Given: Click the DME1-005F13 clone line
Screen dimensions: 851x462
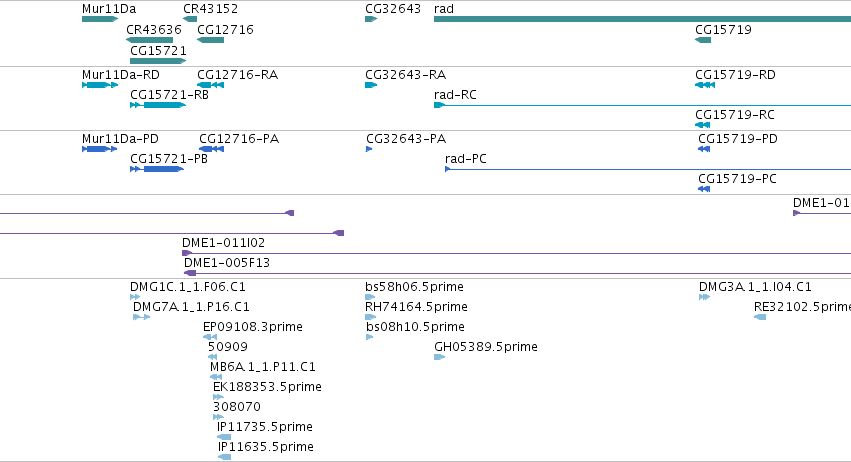Looking at the screenshot, I should [x=517, y=273].
